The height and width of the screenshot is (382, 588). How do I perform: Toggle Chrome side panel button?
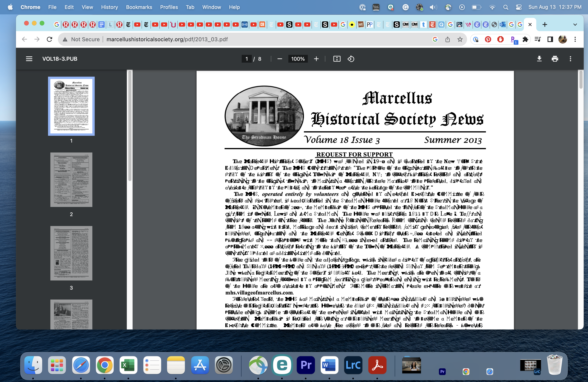pyautogui.click(x=550, y=39)
